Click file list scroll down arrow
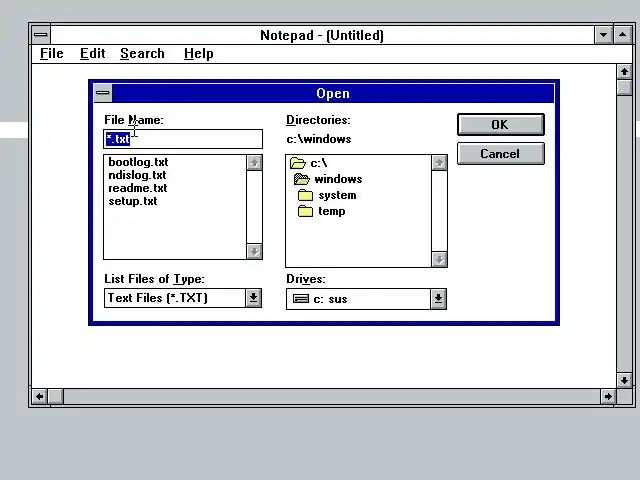 pyautogui.click(x=254, y=251)
